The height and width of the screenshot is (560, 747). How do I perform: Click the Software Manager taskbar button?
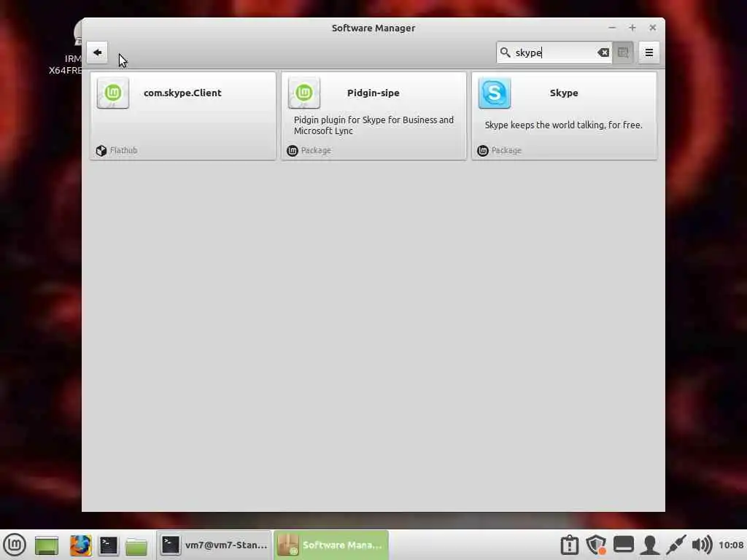point(331,545)
